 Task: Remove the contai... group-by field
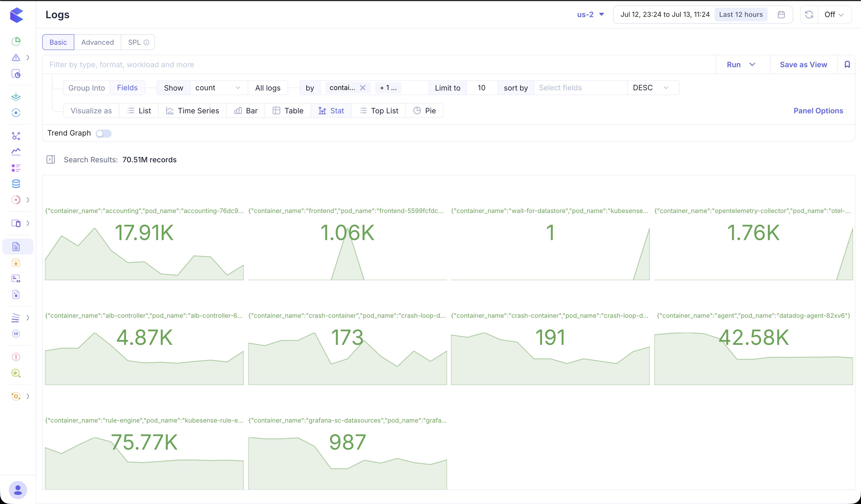click(x=363, y=88)
